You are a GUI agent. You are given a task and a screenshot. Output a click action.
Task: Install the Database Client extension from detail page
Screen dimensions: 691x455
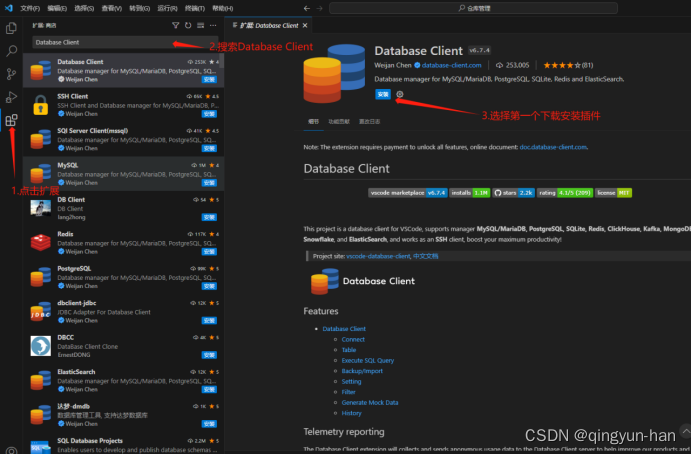(x=383, y=94)
